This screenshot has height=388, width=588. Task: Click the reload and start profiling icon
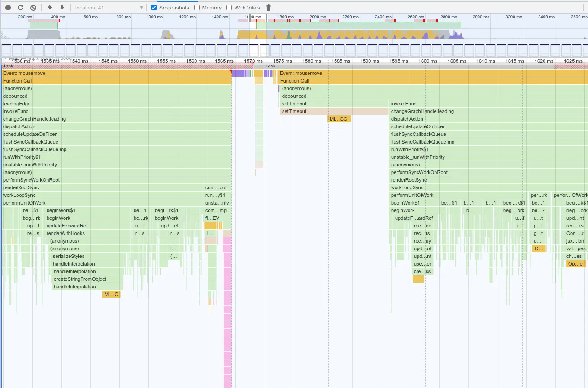[21, 8]
